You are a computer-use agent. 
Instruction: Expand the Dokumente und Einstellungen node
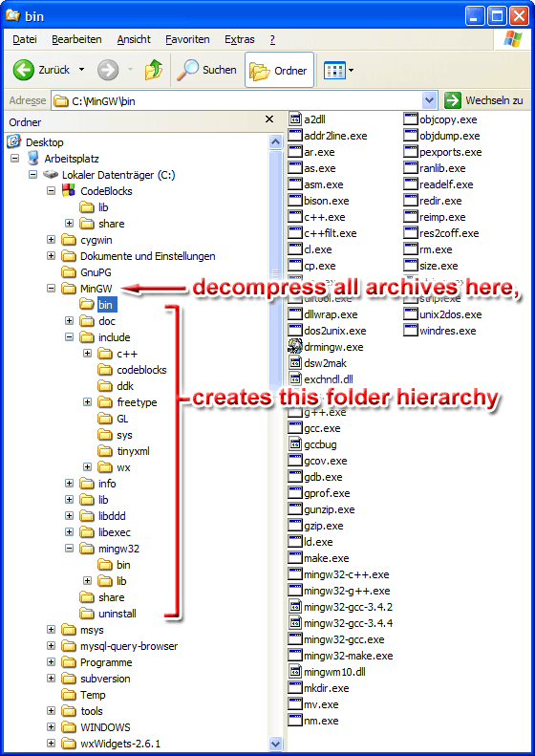(51, 255)
